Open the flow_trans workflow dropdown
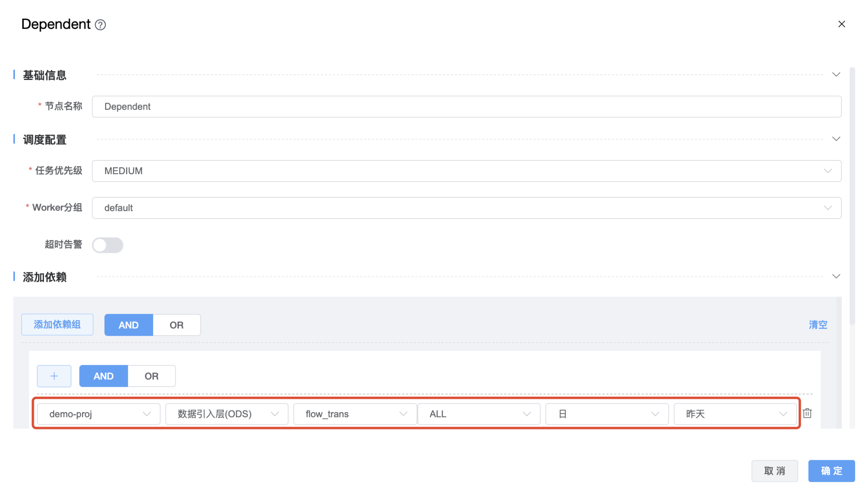Image resolution: width=868 pixels, height=495 pixels. click(355, 414)
